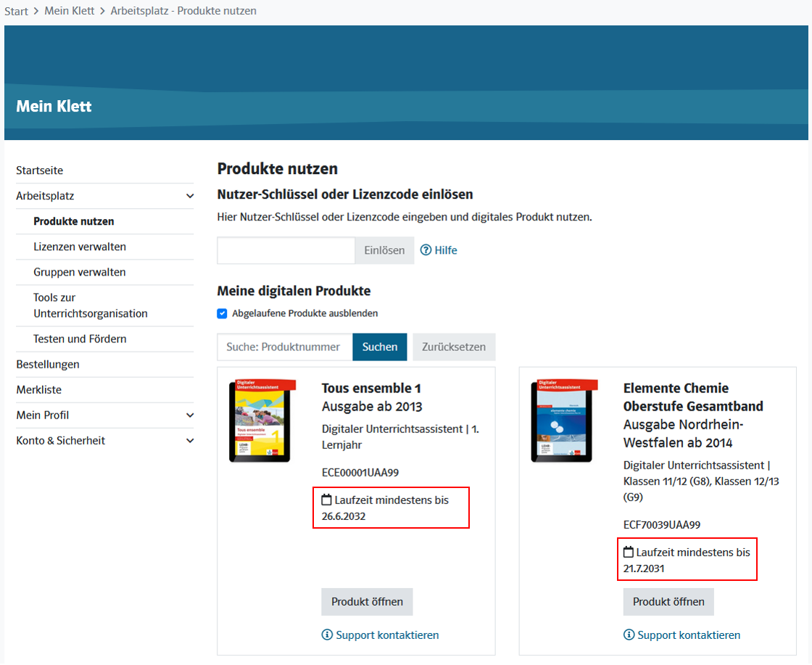
Task: Click Tous ensemble 1 cover thumbnail
Action: [262, 421]
